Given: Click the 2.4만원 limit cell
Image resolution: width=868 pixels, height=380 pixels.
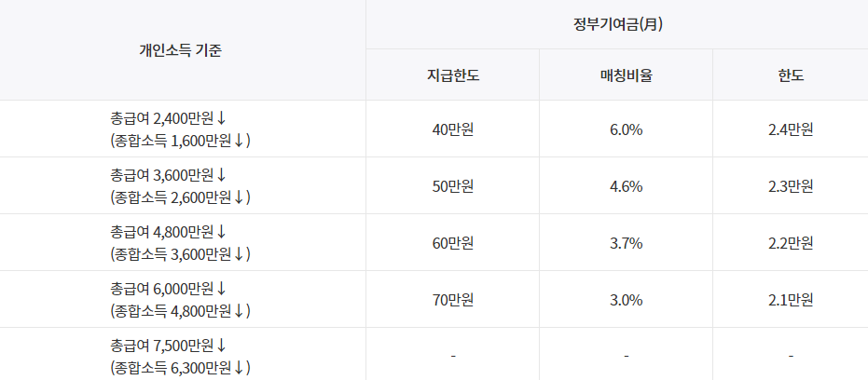Looking at the screenshot, I should (791, 129).
